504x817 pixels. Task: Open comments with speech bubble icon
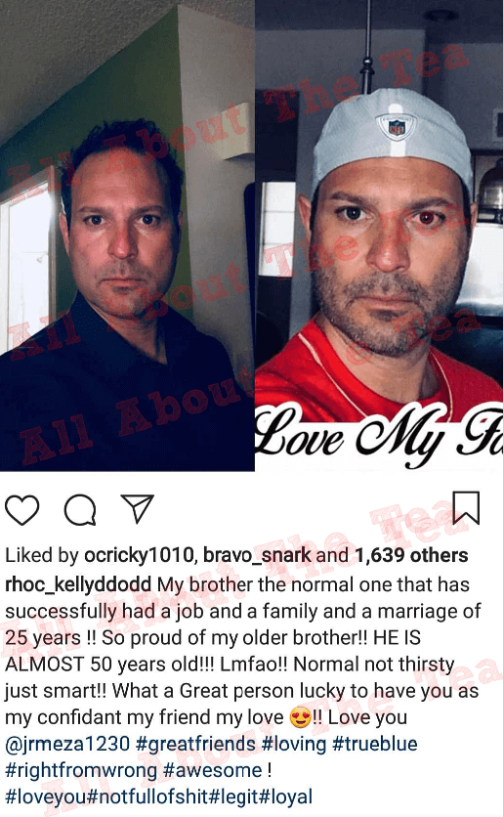[x=80, y=509]
